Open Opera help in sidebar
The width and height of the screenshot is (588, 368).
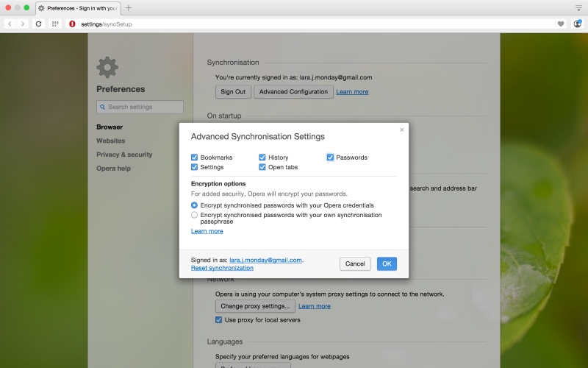coord(114,169)
